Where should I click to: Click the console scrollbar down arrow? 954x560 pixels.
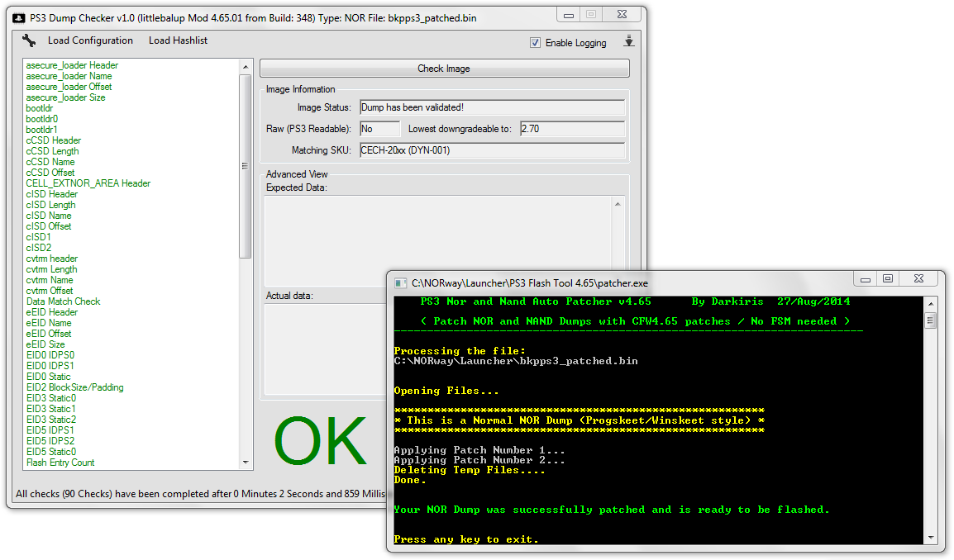point(930,538)
